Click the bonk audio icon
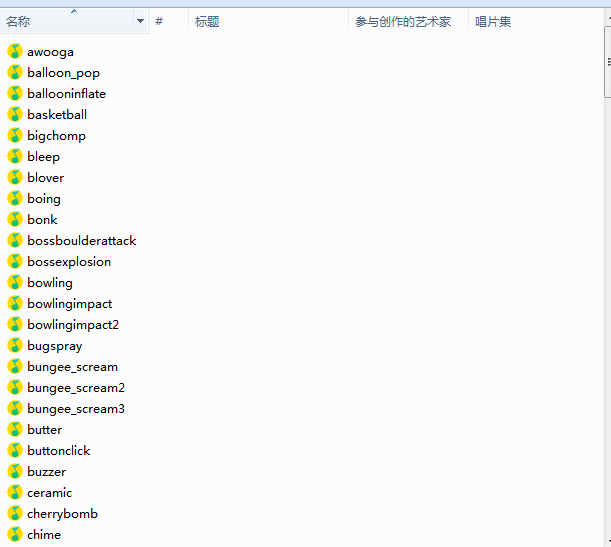 [x=15, y=220]
